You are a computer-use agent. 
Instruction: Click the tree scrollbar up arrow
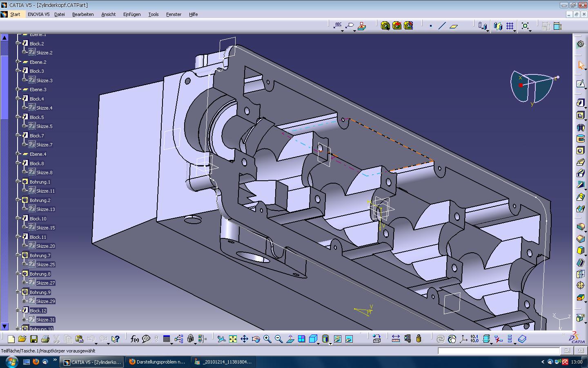(4, 38)
